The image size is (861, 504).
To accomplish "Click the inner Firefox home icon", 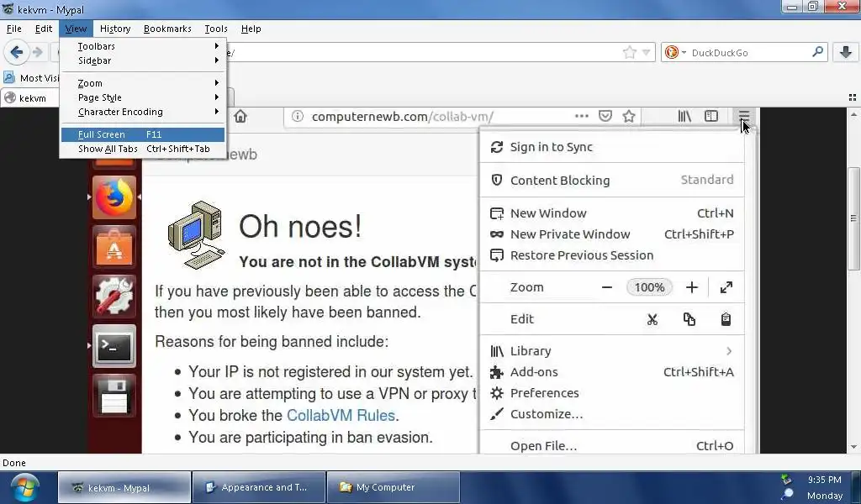I will coord(240,116).
